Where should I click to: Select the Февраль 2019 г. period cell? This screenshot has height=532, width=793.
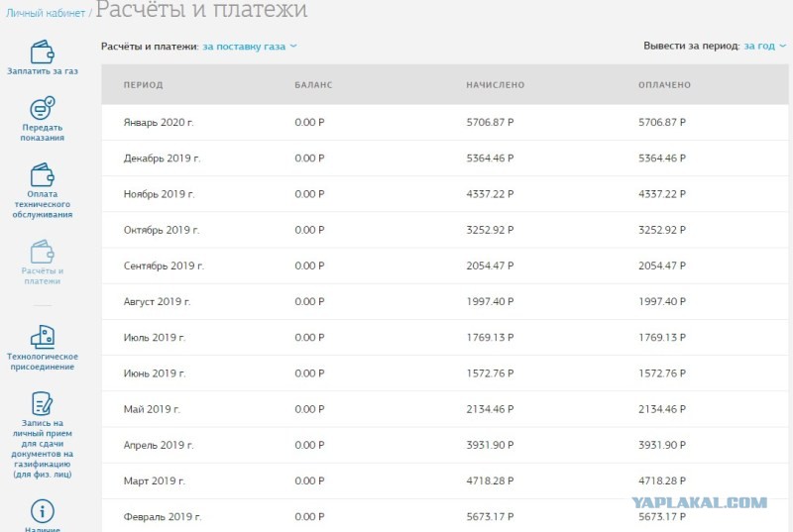163,517
